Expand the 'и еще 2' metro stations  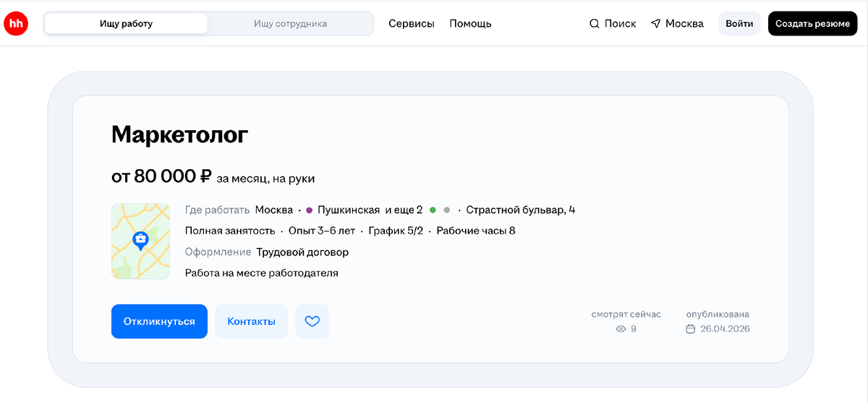(x=404, y=210)
